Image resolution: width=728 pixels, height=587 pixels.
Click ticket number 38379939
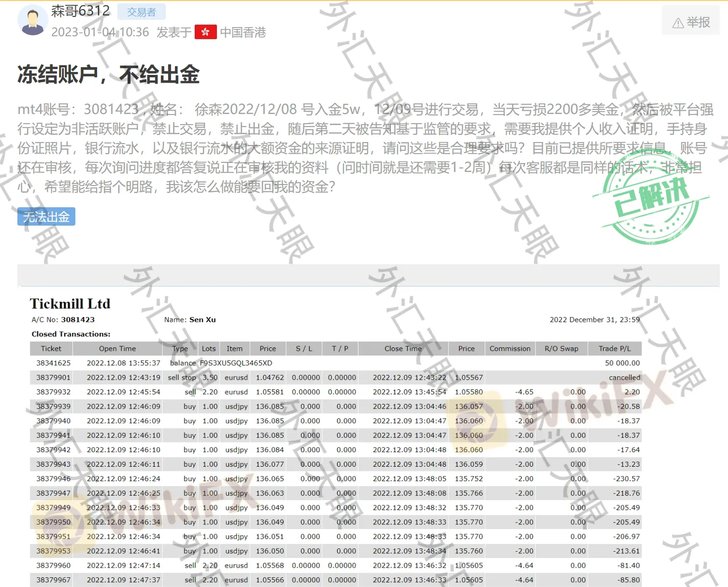tap(53, 407)
